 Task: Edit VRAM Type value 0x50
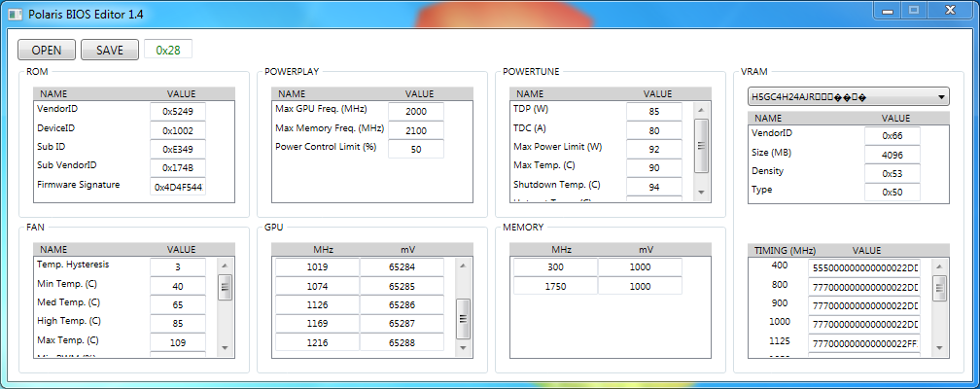892,192
